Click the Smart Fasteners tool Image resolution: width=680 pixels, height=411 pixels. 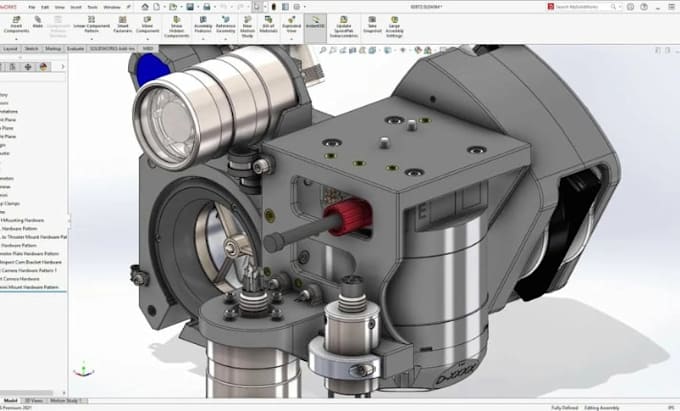123,25
